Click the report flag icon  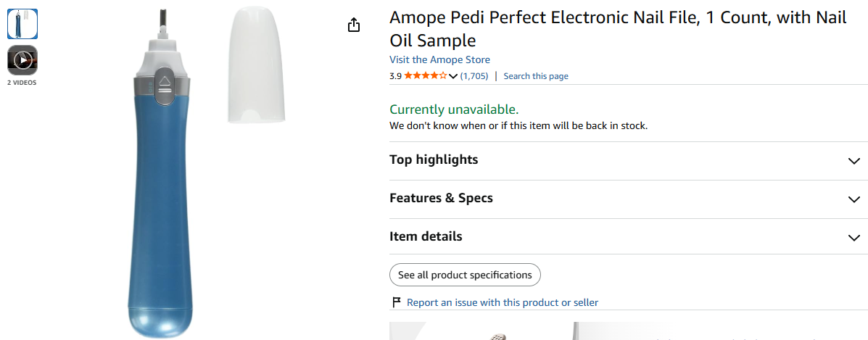coord(397,302)
